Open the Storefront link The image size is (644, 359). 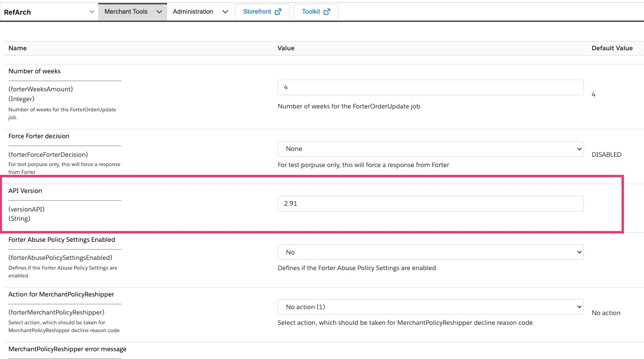[x=262, y=12]
